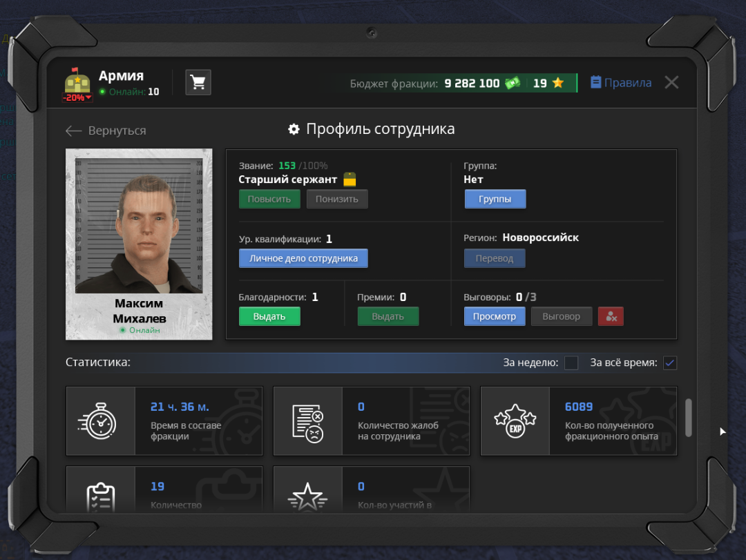Image resolution: width=746 pixels, height=560 pixels.
Task: Click the complaints document icon
Action: [308, 421]
